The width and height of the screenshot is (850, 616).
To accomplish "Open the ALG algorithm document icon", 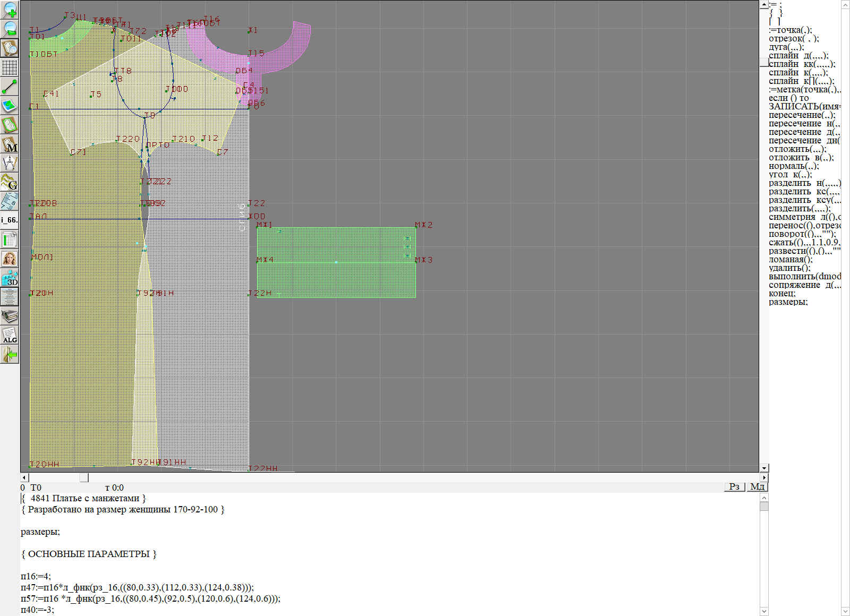I will click(x=10, y=335).
